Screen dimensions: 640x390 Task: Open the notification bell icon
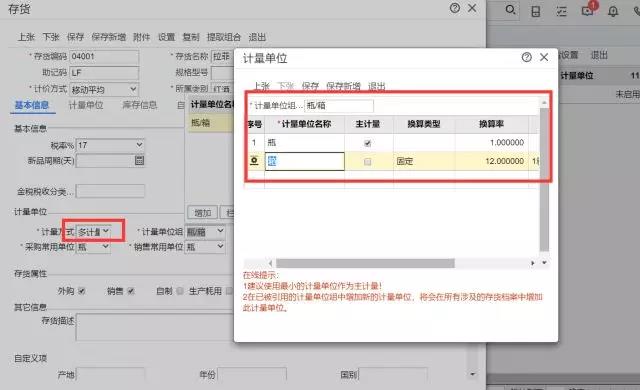pos(613,11)
